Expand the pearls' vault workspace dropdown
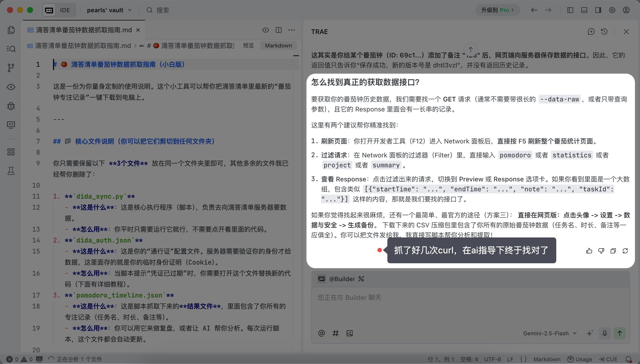This screenshot has height=364, width=640. coord(109,10)
